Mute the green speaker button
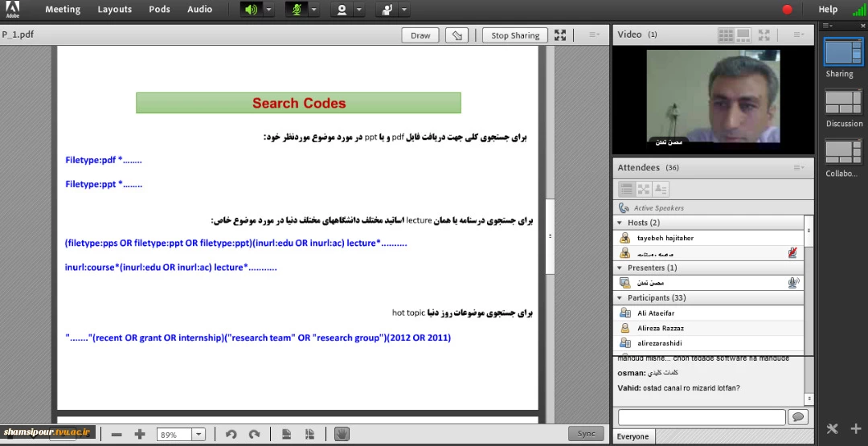Screen dimensions: 868x446 [251, 10]
